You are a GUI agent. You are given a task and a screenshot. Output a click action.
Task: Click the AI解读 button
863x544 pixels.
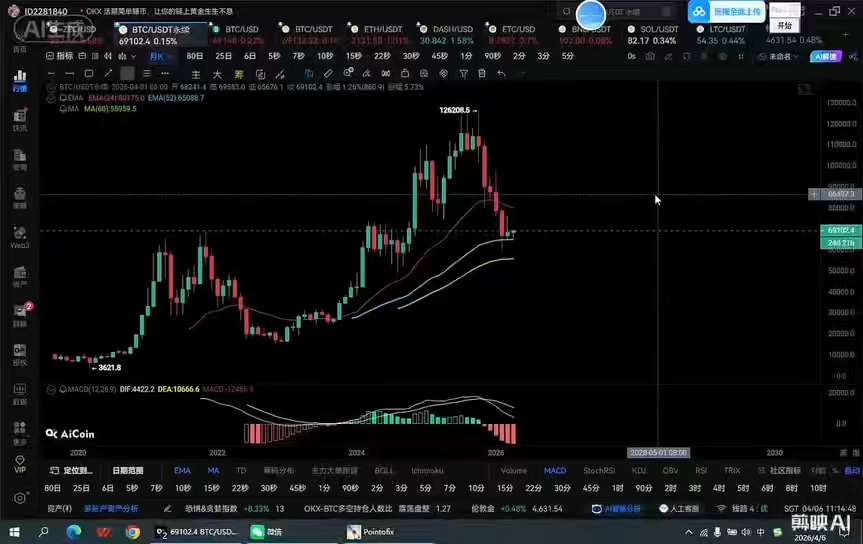click(826, 56)
